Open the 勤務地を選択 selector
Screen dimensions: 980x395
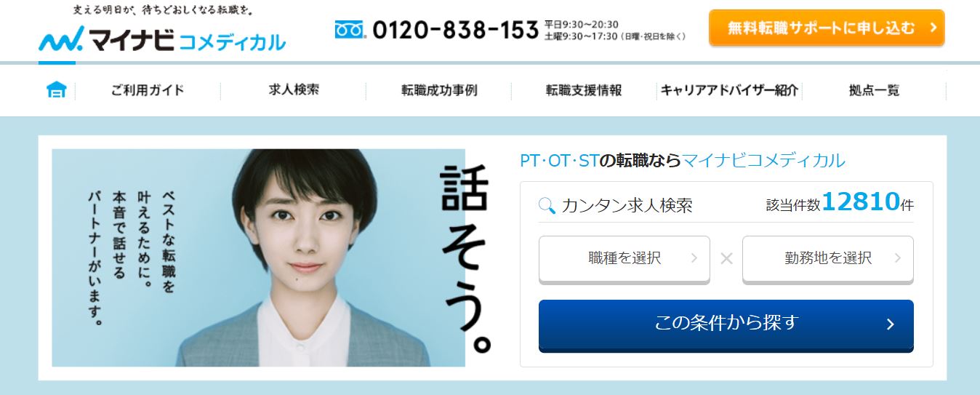828,258
